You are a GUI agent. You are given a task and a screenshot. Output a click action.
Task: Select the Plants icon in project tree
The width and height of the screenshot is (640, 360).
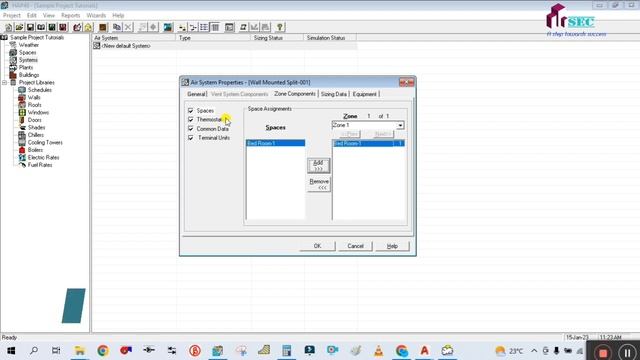click(13, 67)
